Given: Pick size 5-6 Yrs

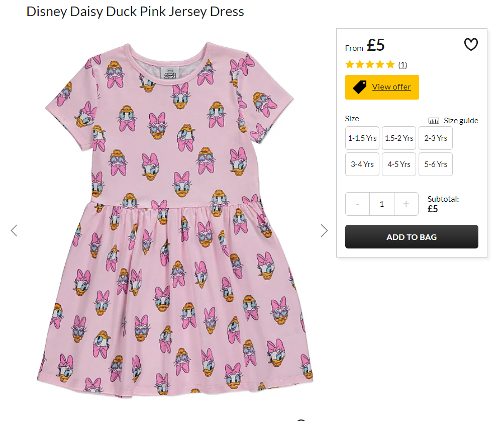Looking at the screenshot, I should (436, 164).
